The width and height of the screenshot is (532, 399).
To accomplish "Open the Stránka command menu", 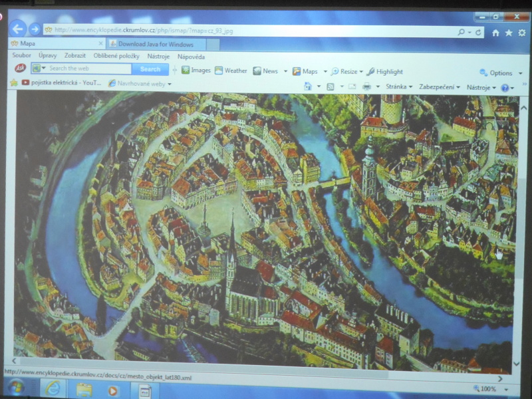I will click(x=399, y=87).
